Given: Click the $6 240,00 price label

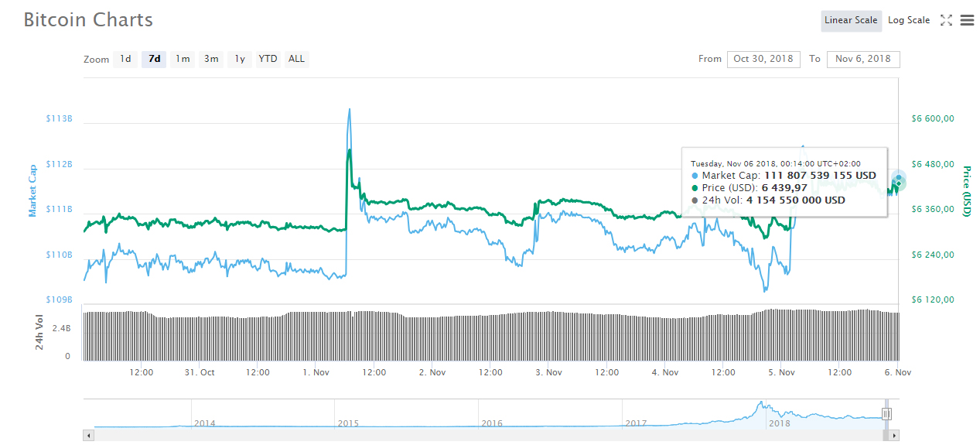Looking at the screenshot, I should 932,255.
